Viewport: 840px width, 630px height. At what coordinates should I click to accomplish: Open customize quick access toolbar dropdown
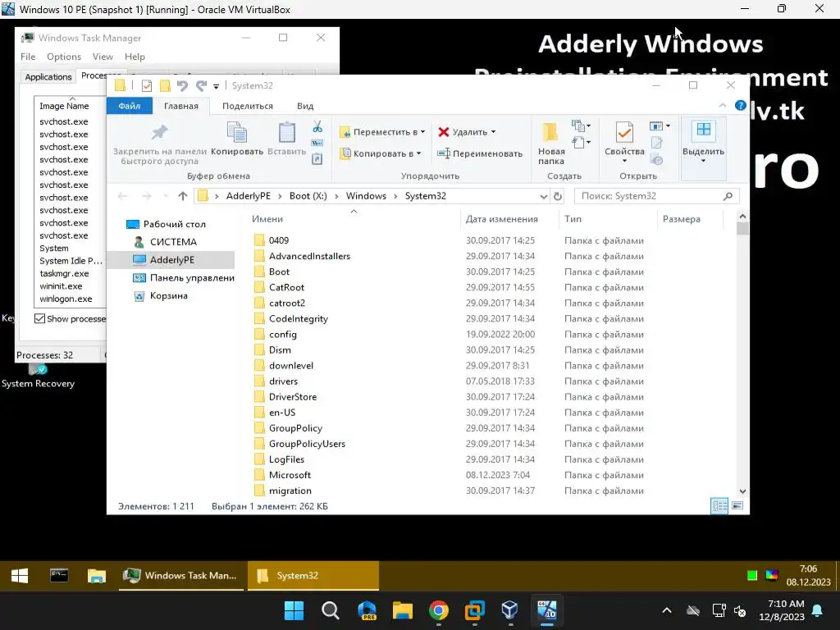(217, 86)
